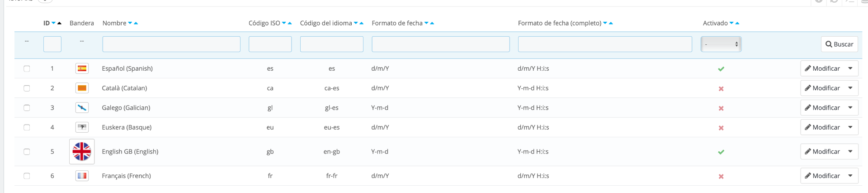This screenshot has width=868, height=193.
Task: Click the Galician flag icon
Action: pos(82,108)
